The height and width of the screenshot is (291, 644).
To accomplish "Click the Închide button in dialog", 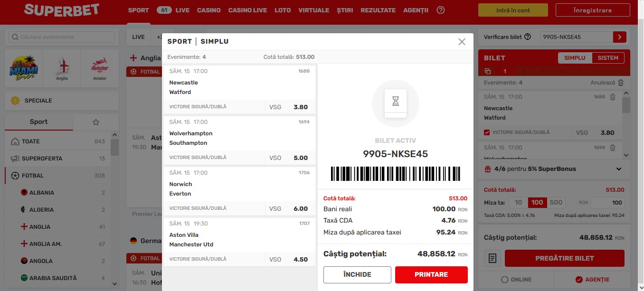I will [x=357, y=274].
